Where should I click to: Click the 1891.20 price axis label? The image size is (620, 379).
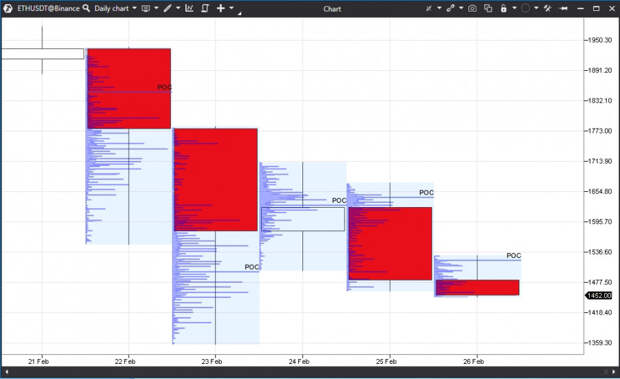pos(600,70)
